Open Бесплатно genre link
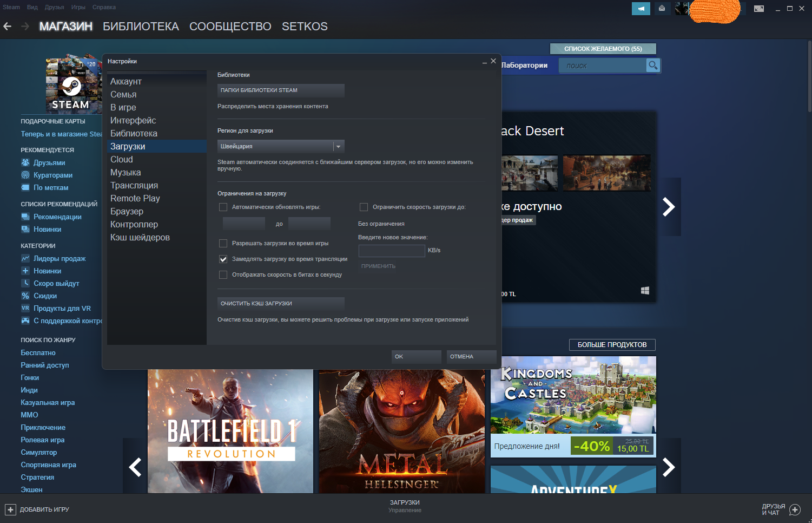The width and height of the screenshot is (812, 523). pyautogui.click(x=38, y=352)
